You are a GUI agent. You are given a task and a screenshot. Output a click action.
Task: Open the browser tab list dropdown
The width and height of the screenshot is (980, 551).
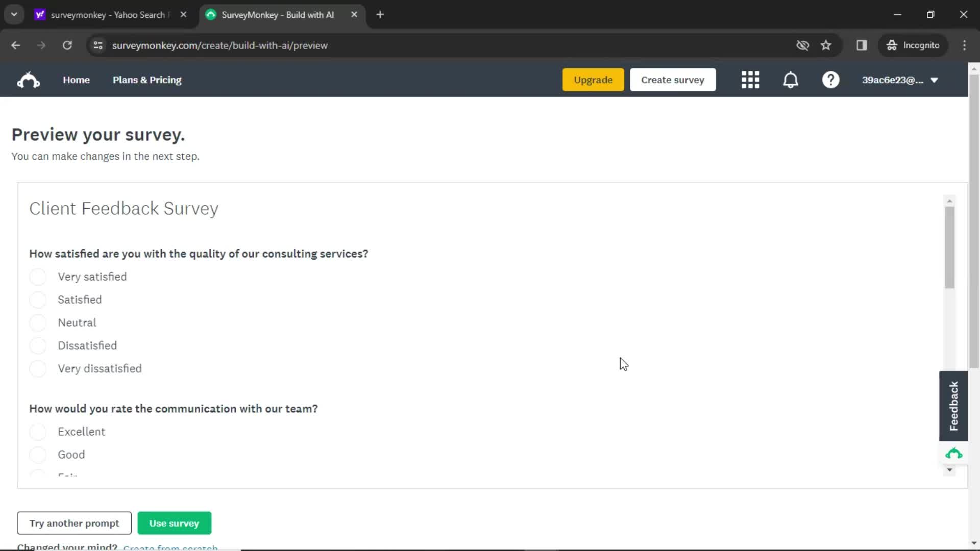[14, 14]
